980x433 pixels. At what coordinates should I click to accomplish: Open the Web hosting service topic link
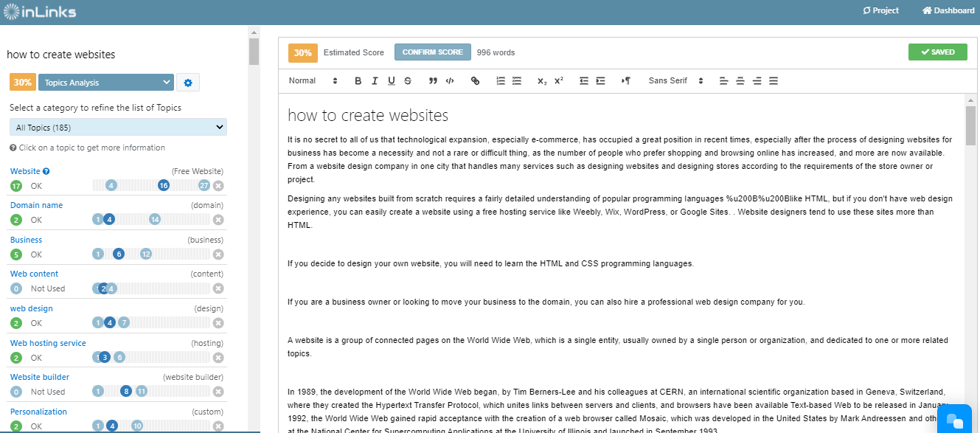pyautogui.click(x=48, y=343)
